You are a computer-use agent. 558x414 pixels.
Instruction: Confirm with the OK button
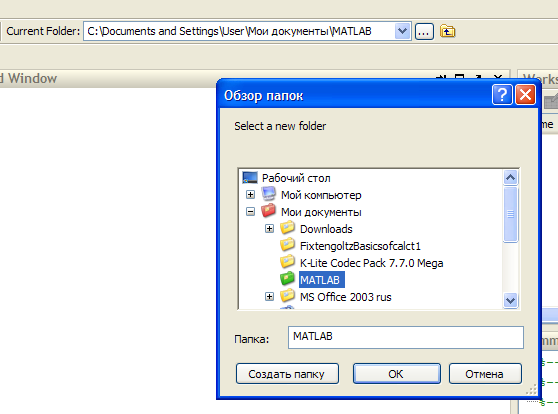coord(396,374)
